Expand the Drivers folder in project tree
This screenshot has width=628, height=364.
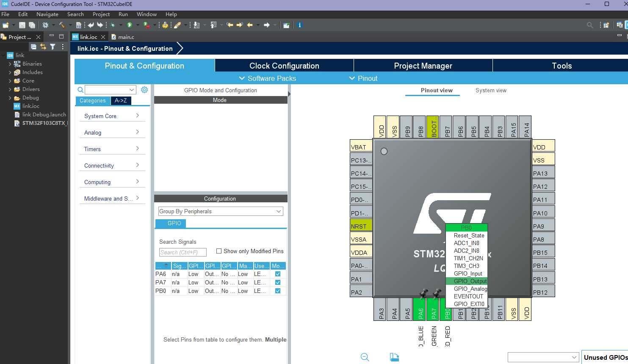pyautogui.click(x=10, y=89)
